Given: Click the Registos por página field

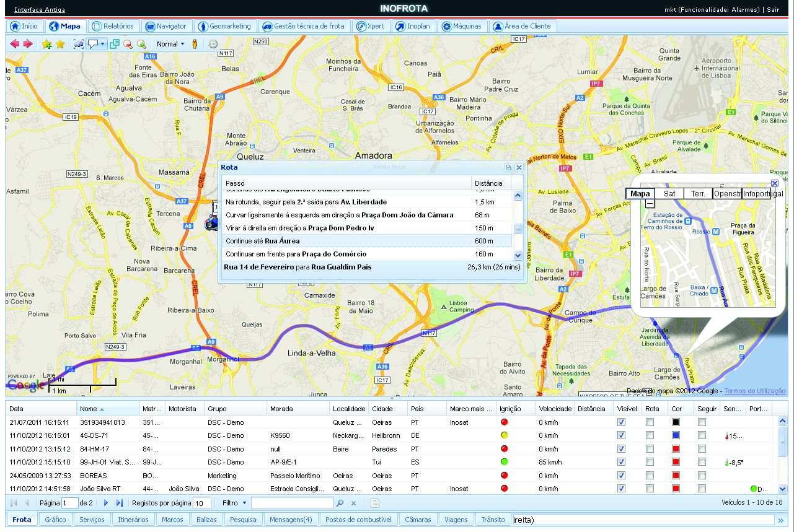Looking at the screenshot, I should pyautogui.click(x=201, y=503).
